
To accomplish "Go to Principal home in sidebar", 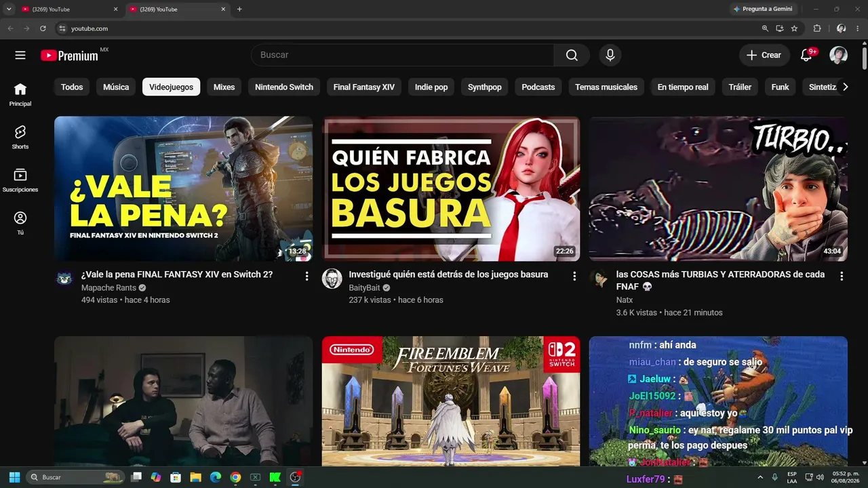I will point(20,94).
